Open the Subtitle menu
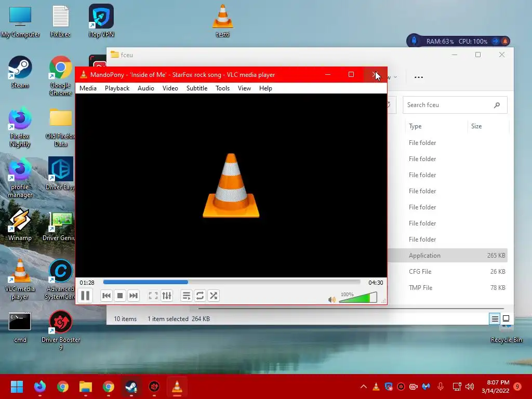Image resolution: width=532 pixels, height=399 pixels. 197,88
